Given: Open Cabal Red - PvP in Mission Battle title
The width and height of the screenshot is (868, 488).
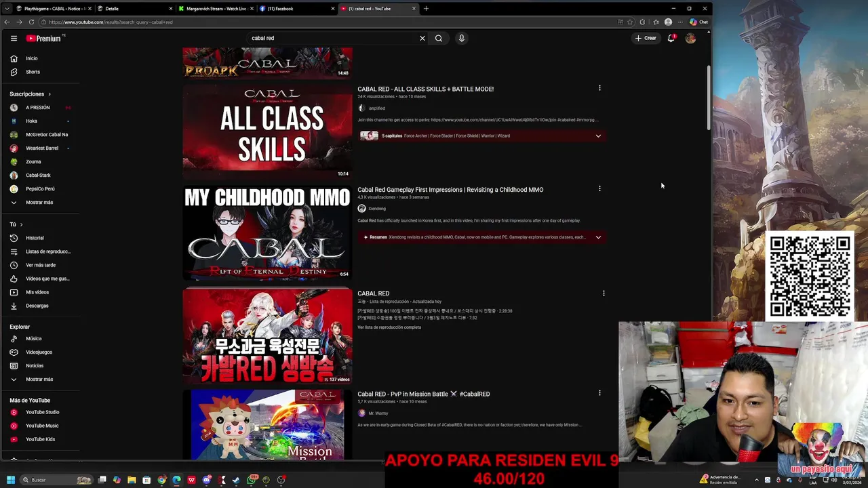Looking at the screenshot, I should (x=423, y=394).
